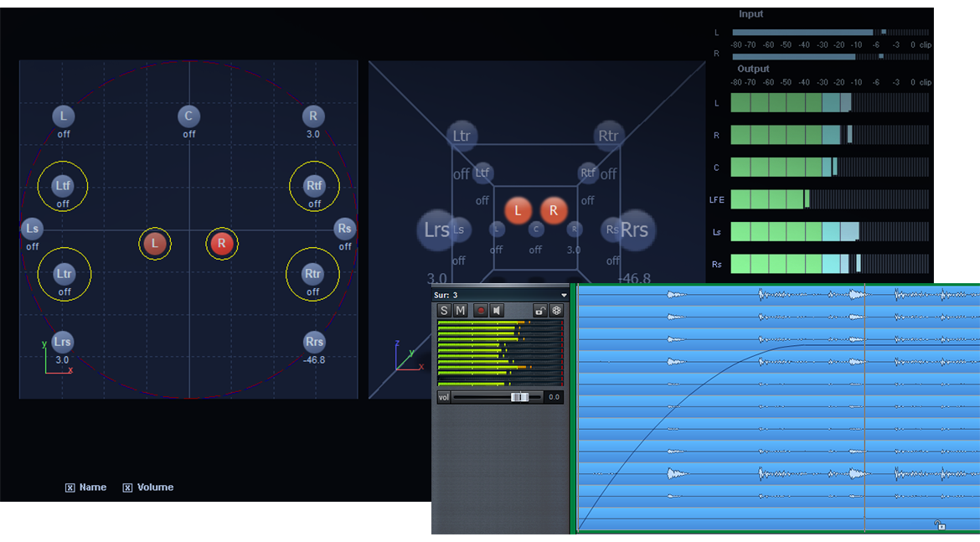Click the lock icon on Sur: 3
Viewport: 980px width, 542px height.
[x=541, y=310]
